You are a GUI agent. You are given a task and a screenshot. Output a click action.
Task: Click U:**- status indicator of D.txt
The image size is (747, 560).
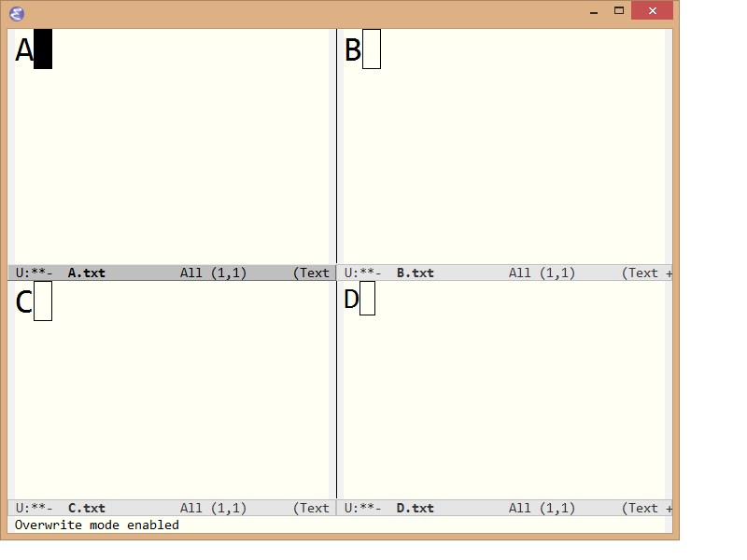click(x=362, y=508)
